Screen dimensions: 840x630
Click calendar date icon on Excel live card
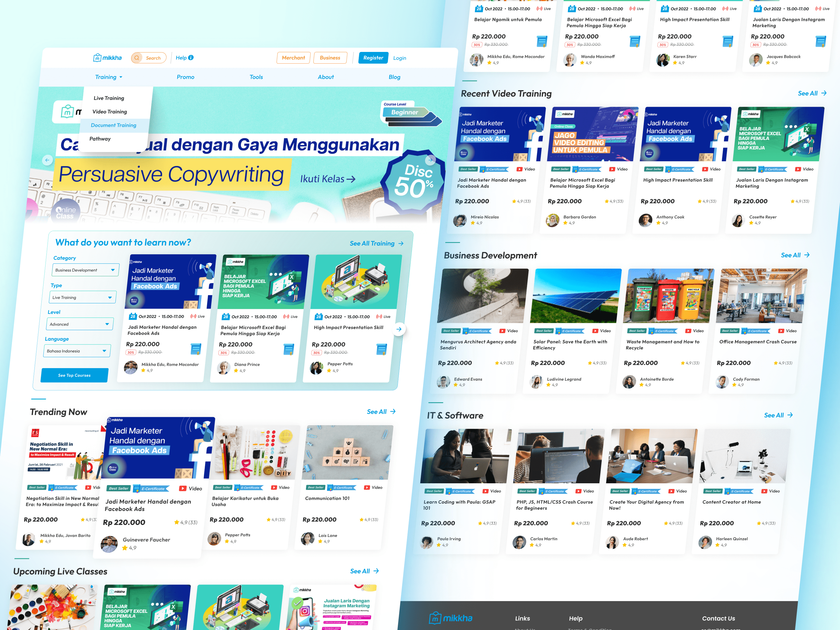pos(225,317)
